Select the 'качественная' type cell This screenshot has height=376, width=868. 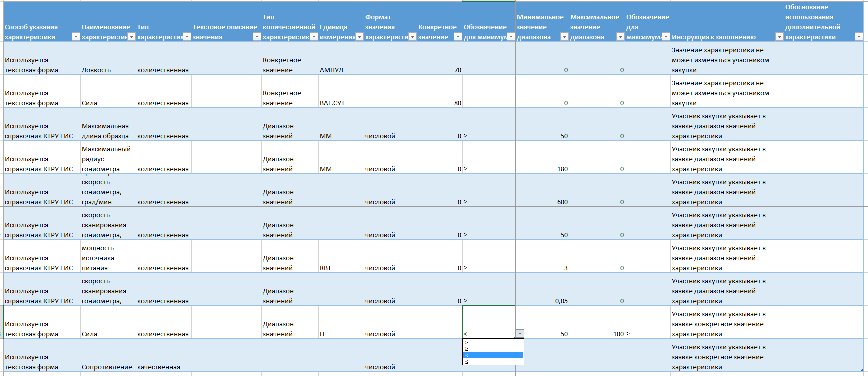click(163, 367)
